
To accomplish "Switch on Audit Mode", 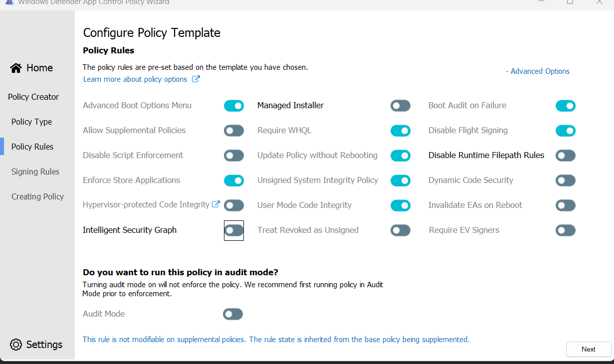I will click(232, 314).
